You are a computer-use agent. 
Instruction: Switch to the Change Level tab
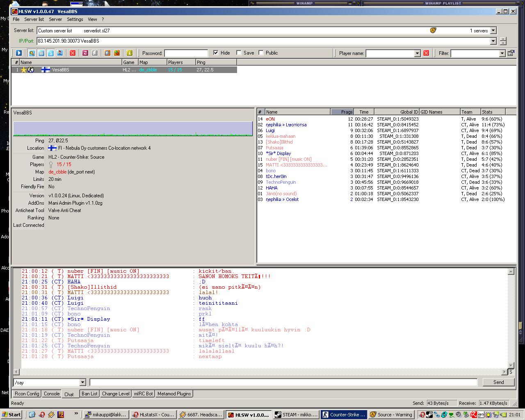pyautogui.click(x=116, y=394)
